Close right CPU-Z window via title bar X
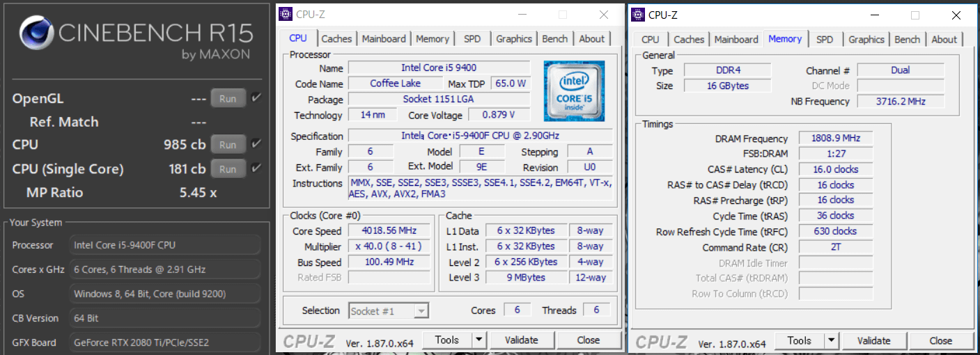Screen dimensions: 980x355 [x=956, y=15]
